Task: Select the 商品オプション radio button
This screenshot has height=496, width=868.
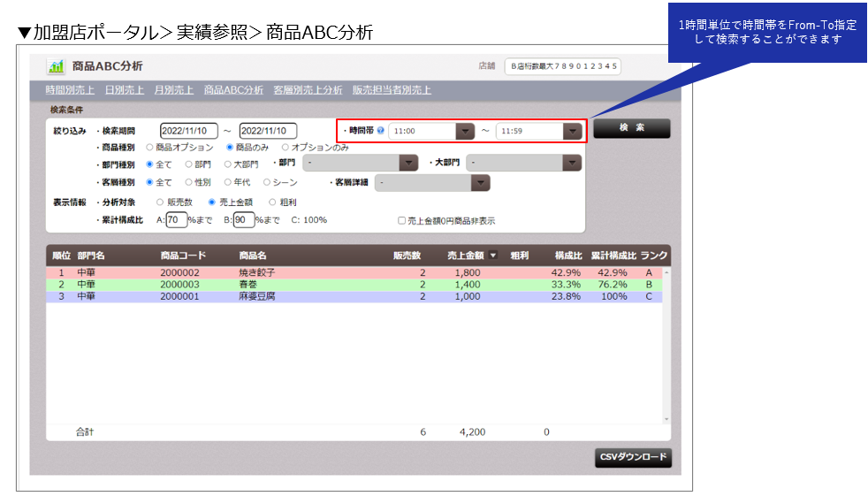Action: pyautogui.click(x=149, y=148)
